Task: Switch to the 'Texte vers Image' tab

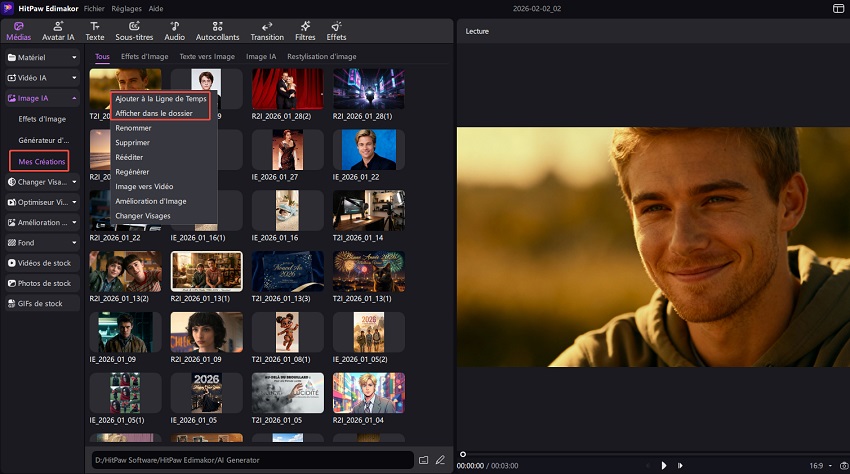Action: [207, 57]
